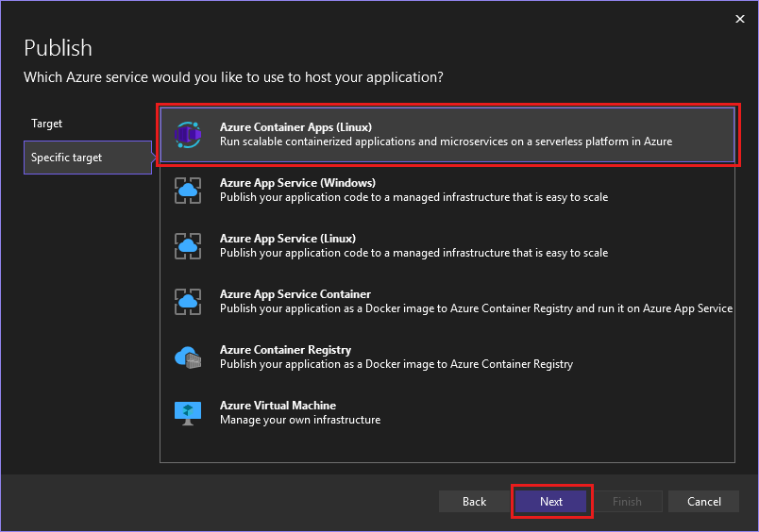
Task: Cancel the Publish dialog
Action: point(704,502)
